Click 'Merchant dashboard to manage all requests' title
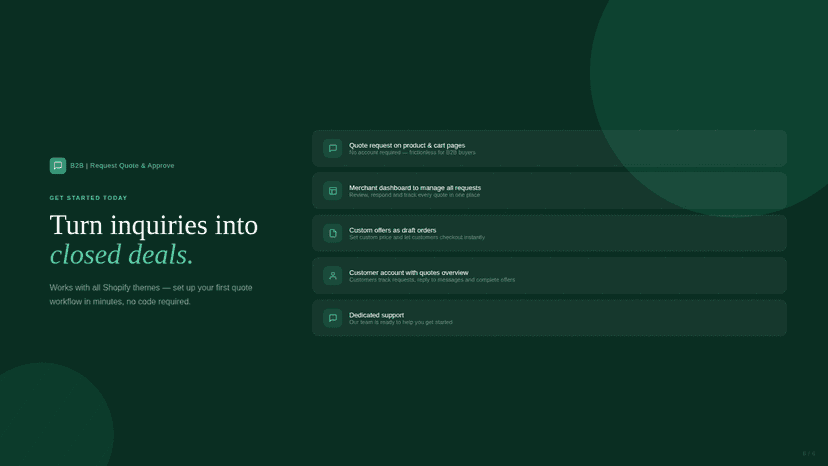The width and height of the screenshot is (828, 466). click(415, 188)
